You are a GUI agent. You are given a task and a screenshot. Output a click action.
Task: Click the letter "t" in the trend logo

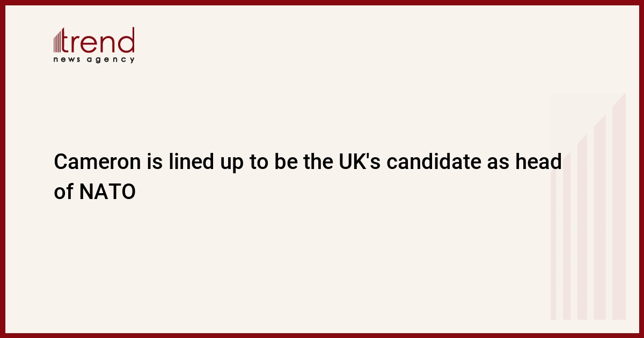pyautogui.click(x=69, y=42)
